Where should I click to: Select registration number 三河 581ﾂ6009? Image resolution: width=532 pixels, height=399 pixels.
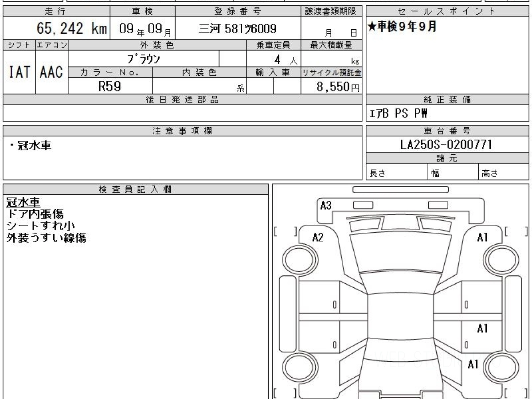coord(238,29)
